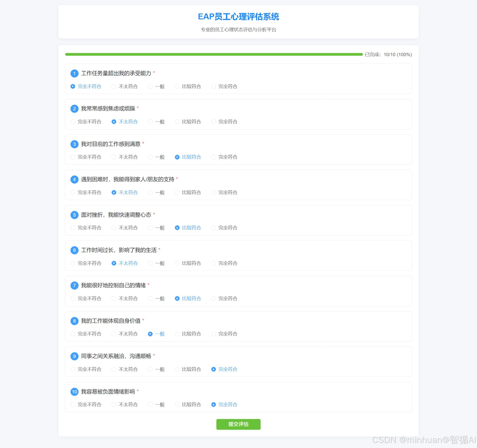This screenshot has height=448, width=477.
Task: Click the green completion progress bar
Action: pos(214,54)
